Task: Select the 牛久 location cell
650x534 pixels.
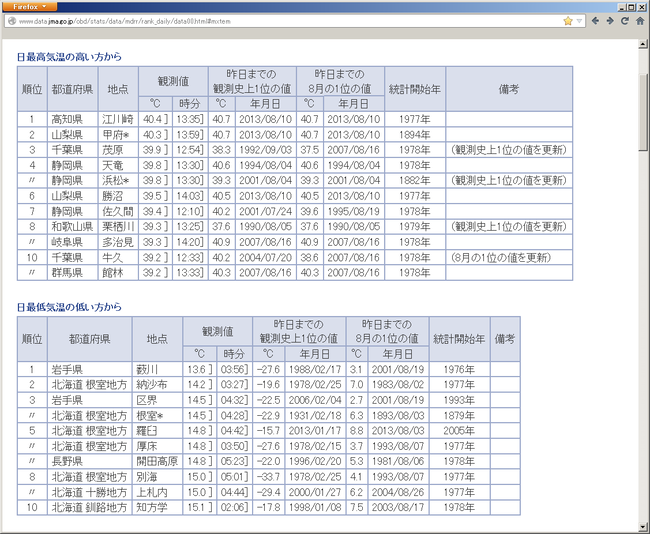Action: [118, 257]
